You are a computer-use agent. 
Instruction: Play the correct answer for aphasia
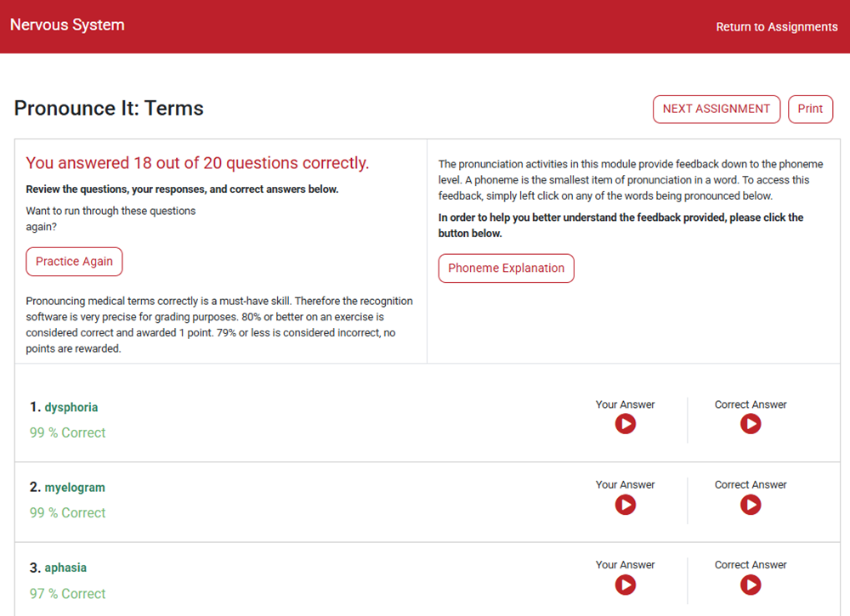click(x=750, y=585)
